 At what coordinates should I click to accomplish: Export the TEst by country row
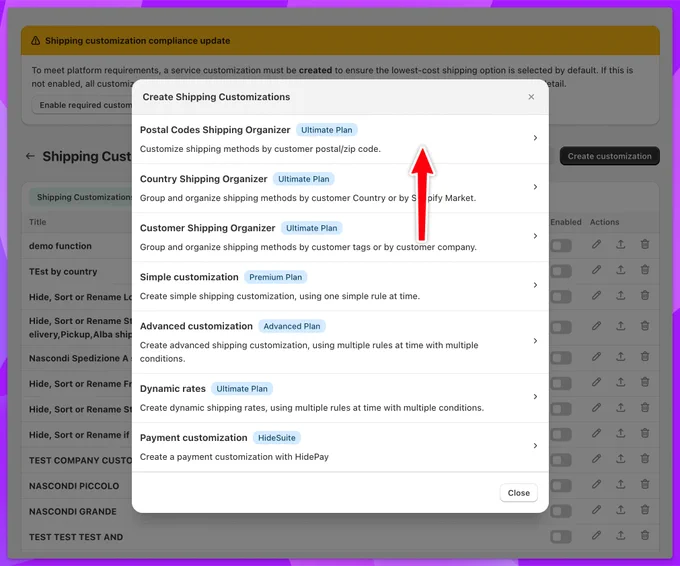(621, 270)
